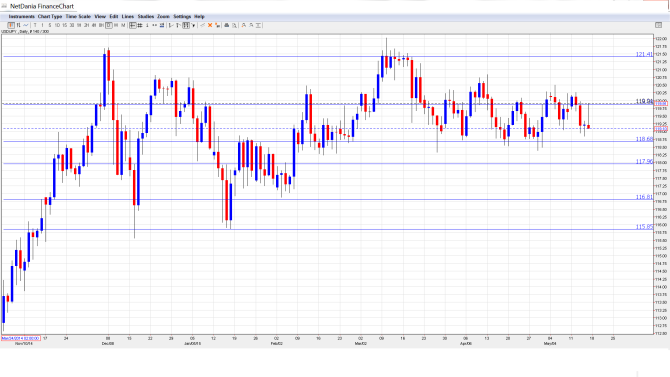Switch to 1-minute time scale
This screenshot has width=670, height=377.
[x=42, y=25]
